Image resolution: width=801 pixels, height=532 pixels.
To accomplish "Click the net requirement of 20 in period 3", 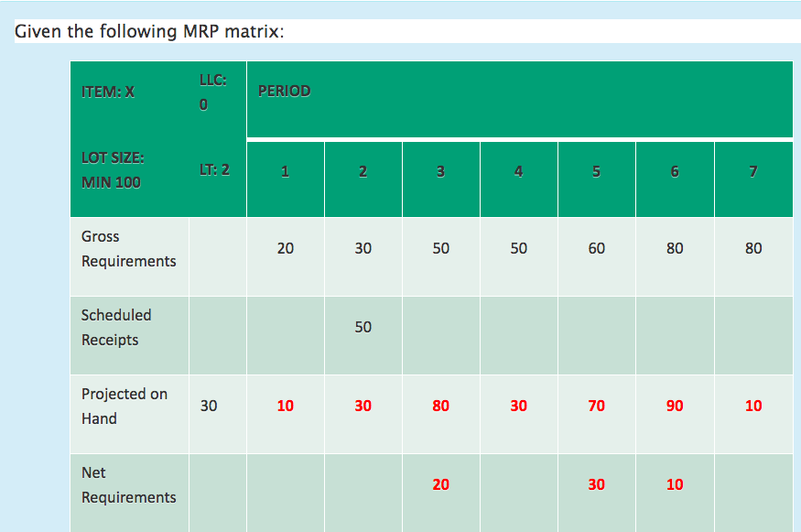I will (x=440, y=484).
